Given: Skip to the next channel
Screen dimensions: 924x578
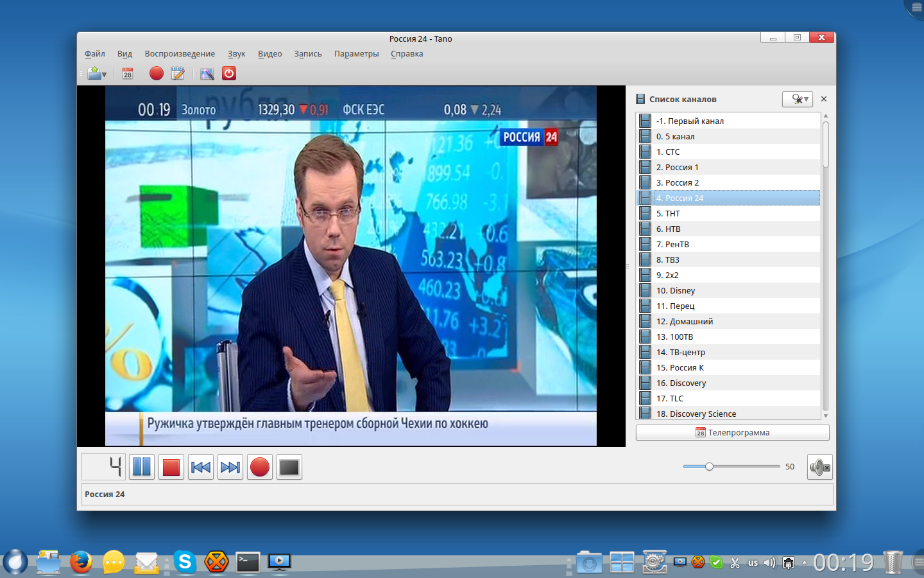Looking at the screenshot, I should coord(230,468).
